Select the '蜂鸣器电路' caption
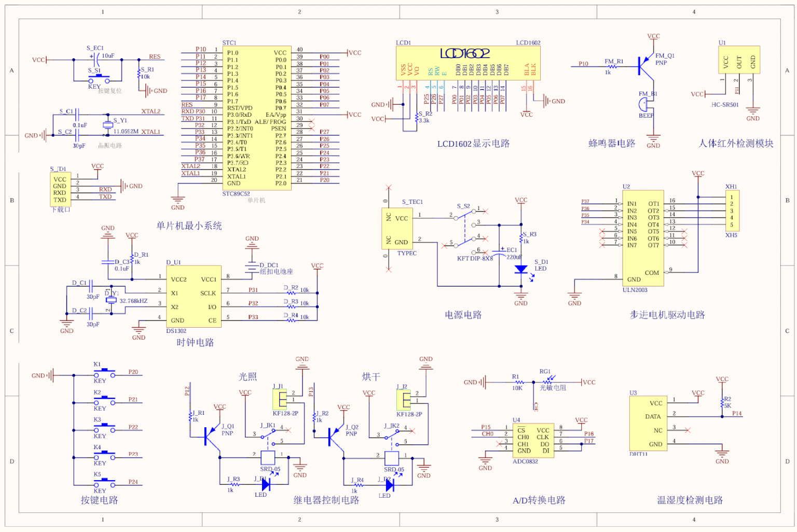The image size is (797, 532). pyautogui.click(x=612, y=143)
